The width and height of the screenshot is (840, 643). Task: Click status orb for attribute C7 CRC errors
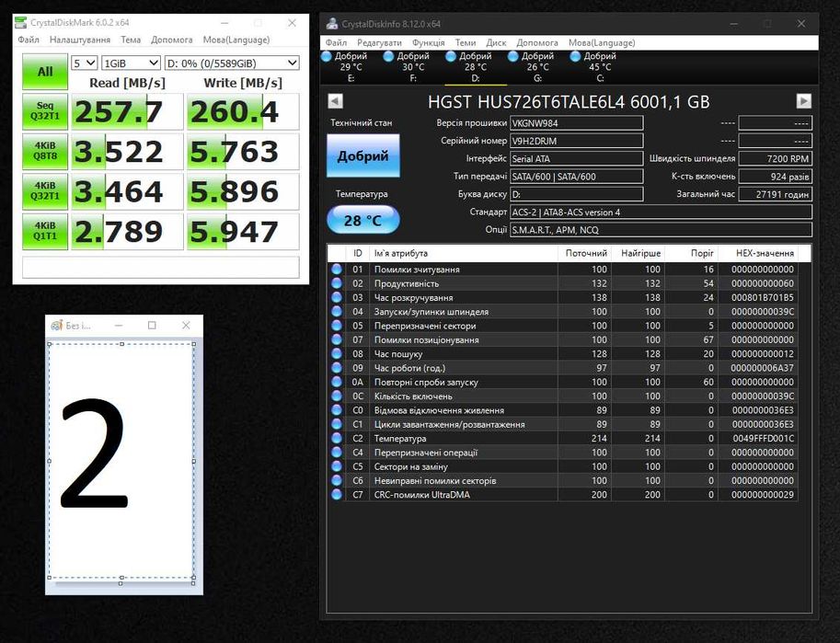point(337,494)
